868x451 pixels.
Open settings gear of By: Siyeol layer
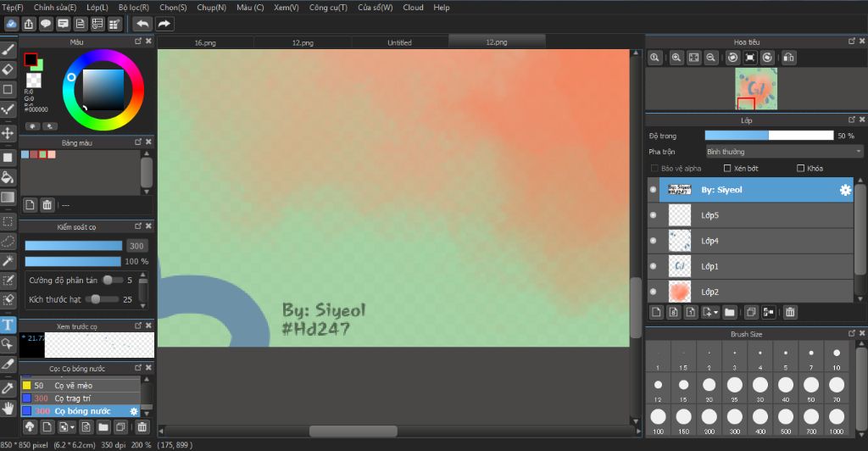pos(845,191)
